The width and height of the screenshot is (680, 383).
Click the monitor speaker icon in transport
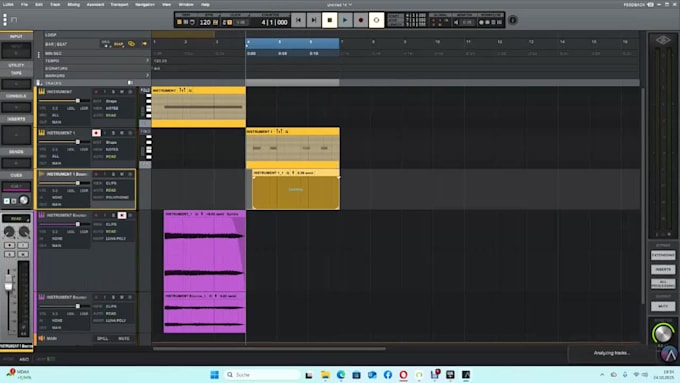[456, 22]
